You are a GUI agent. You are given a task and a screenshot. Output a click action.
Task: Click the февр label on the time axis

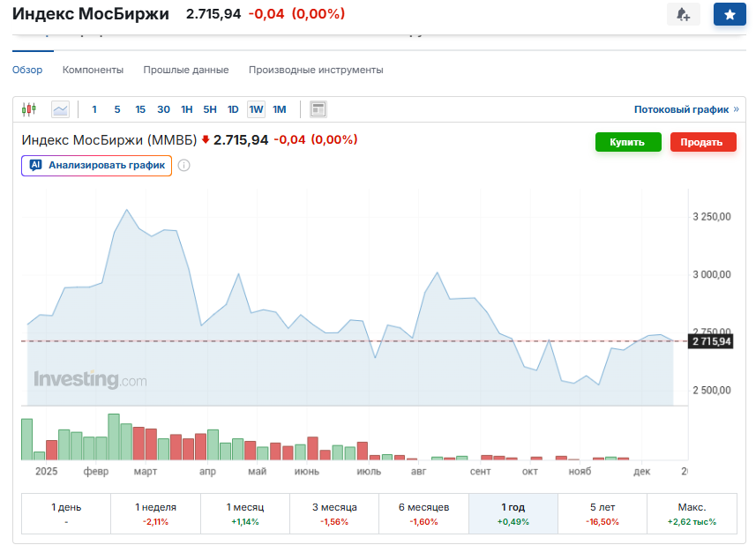pyautogui.click(x=96, y=471)
